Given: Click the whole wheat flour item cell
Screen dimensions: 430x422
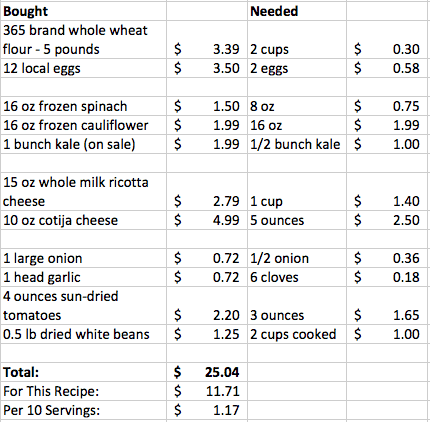Looking at the screenshot, I should [x=83, y=40].
